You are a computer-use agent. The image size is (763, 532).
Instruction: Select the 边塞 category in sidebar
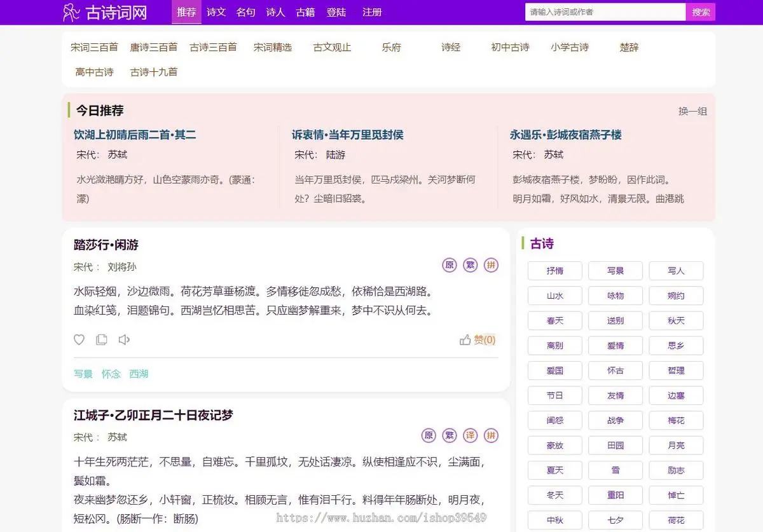pos(677,395)
